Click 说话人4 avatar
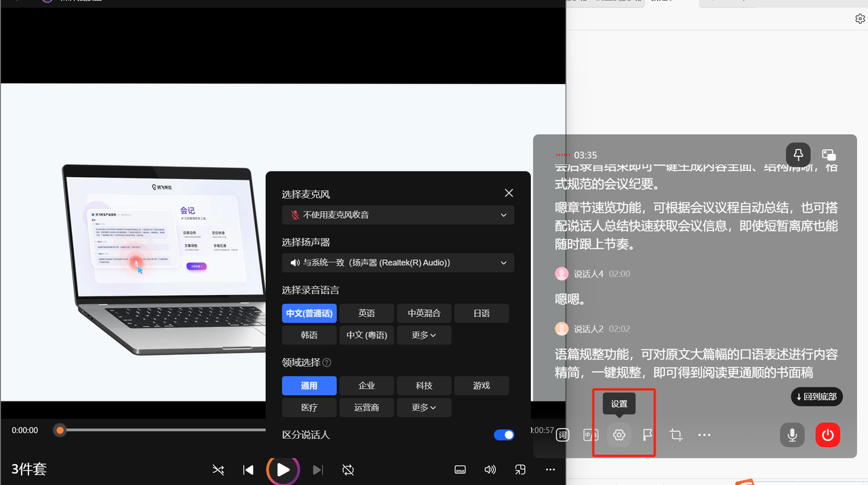 click(x=561, y=274)
